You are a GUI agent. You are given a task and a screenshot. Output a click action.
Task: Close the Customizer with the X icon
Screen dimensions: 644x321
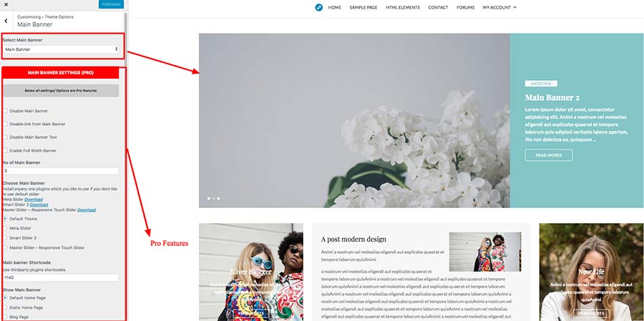tap(6, 4)
